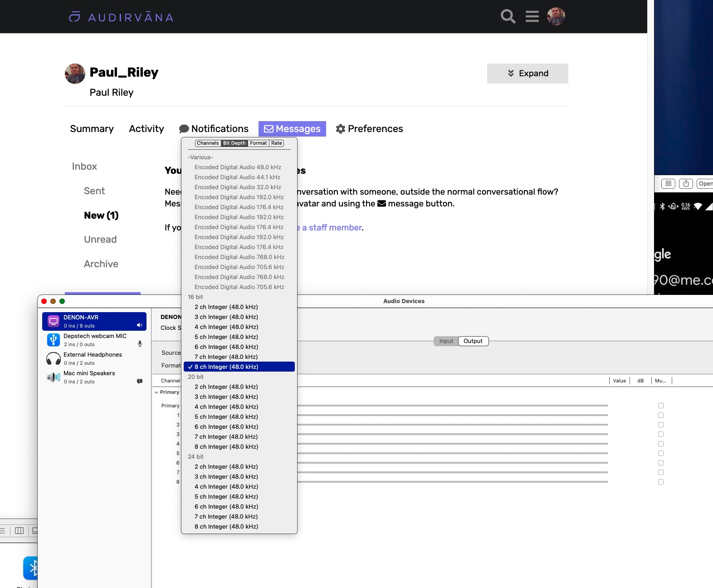Click the Expand profile button
The height and width of the screenshot is (588, 713).
pos(527,73)
